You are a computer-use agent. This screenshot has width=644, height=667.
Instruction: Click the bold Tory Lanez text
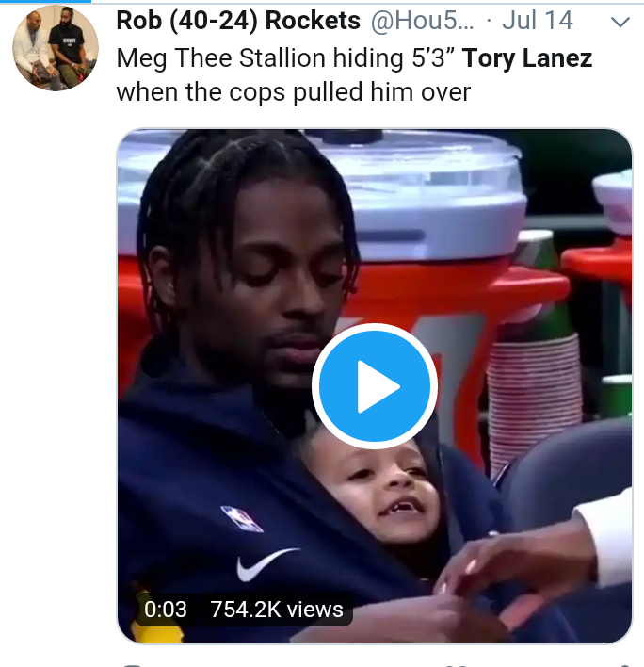click(x=527, y=57)
